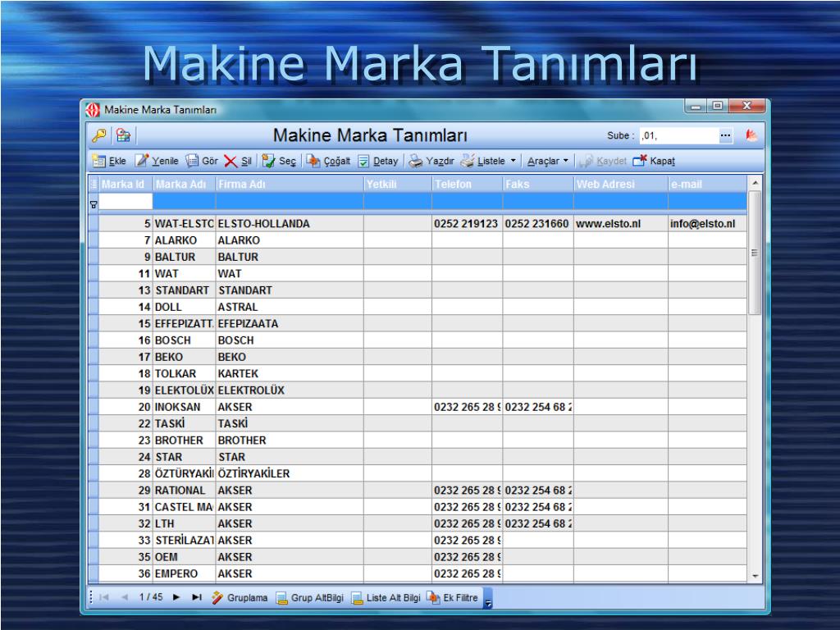Sort by Firma Adı column header
Screen dimensions: 840x630
coord(290,185)
